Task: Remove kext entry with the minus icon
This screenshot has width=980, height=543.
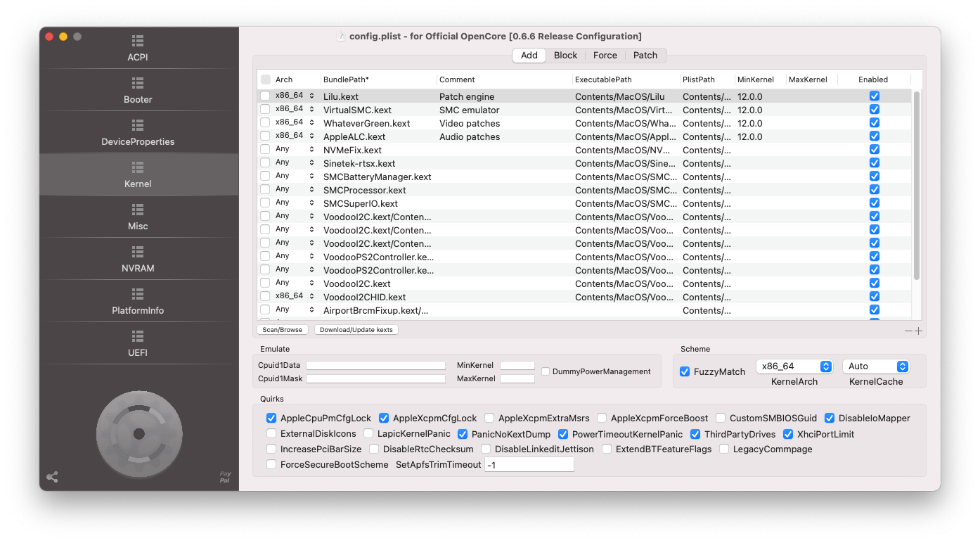Action: tap(908, 331)
